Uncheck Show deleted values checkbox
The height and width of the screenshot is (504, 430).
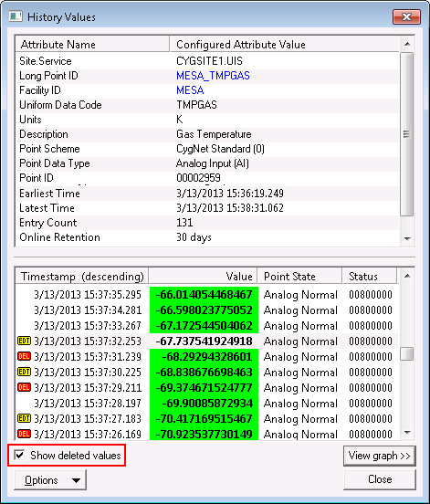tap(19, 455)
